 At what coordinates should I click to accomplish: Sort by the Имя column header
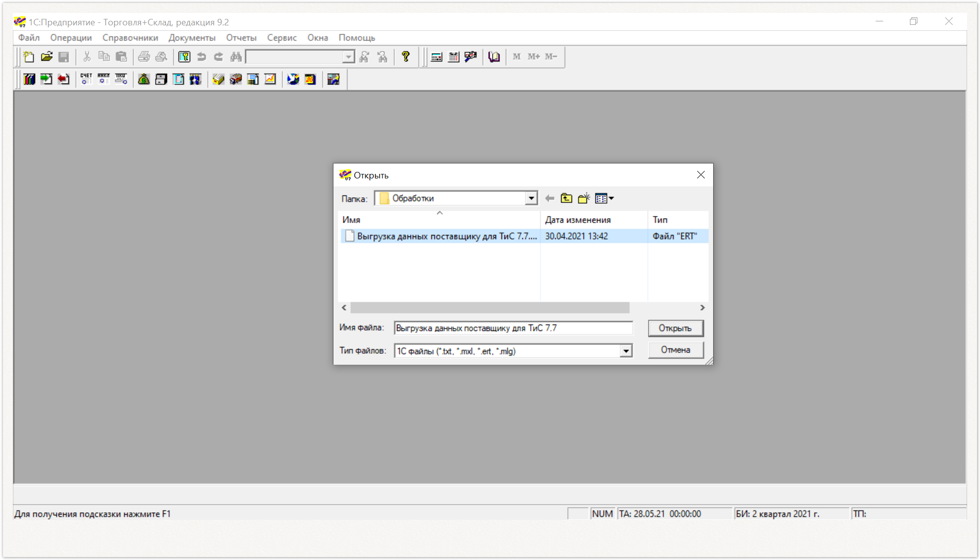pos(439,220)
